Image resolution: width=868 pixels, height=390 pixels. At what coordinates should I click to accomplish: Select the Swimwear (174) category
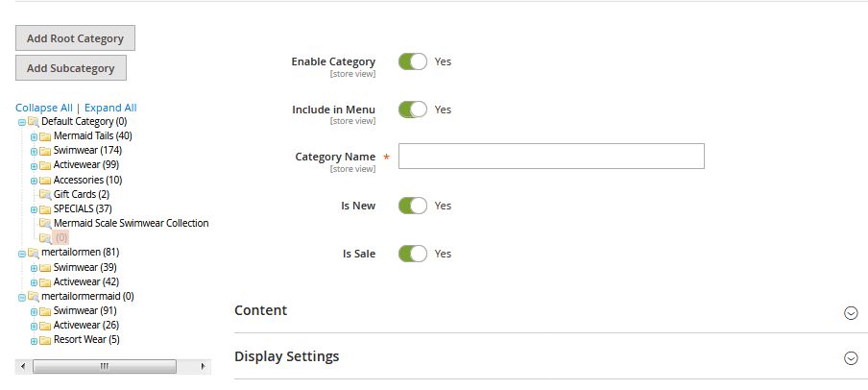[x=87, y=151]
